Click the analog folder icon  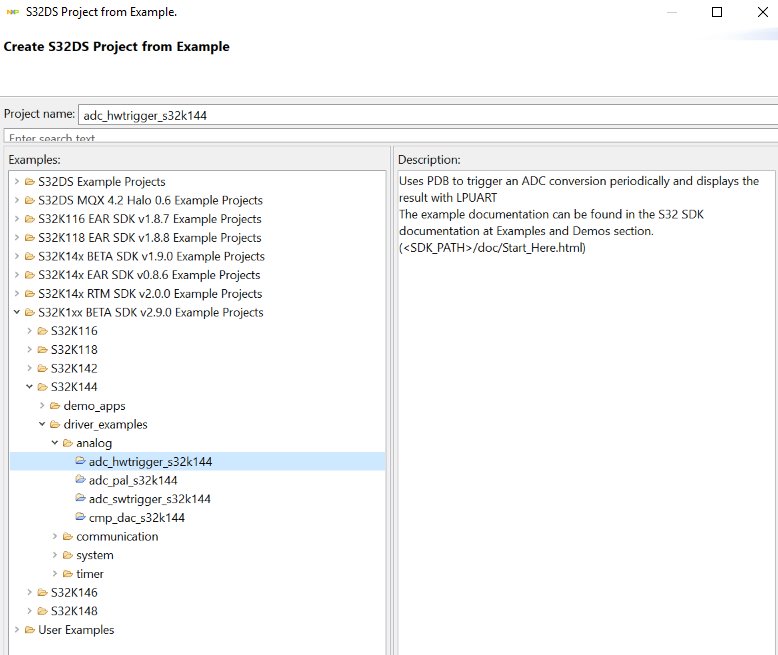(68, 443)
